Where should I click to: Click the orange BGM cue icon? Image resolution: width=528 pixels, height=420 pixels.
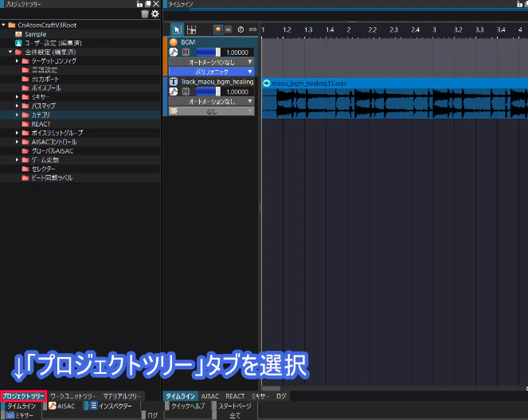(x=174, y=42)
